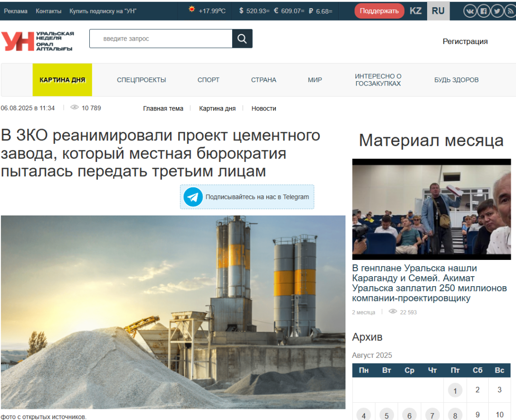Switch site language to RU
516x420 pixels.
[x=438, y=11]
